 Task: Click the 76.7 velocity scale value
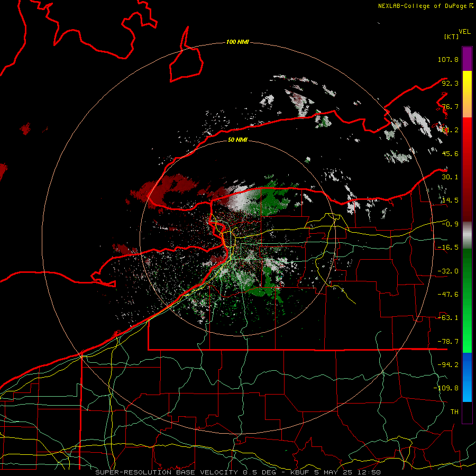(450, 106)
